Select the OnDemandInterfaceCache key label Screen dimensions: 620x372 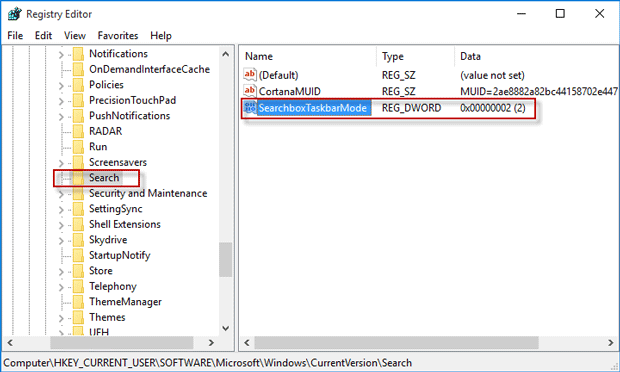tap(149, 69)
